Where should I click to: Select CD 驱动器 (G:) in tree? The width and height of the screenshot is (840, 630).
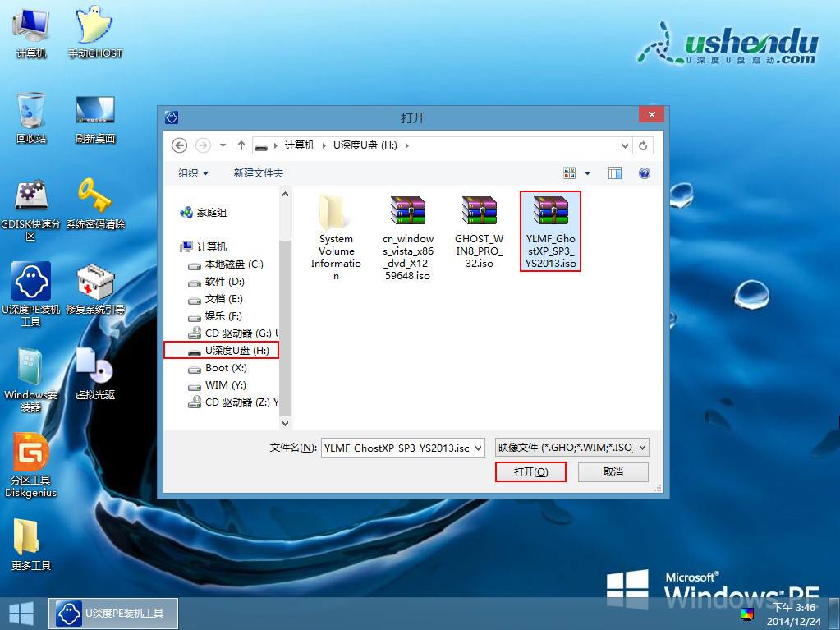[232, 333]
